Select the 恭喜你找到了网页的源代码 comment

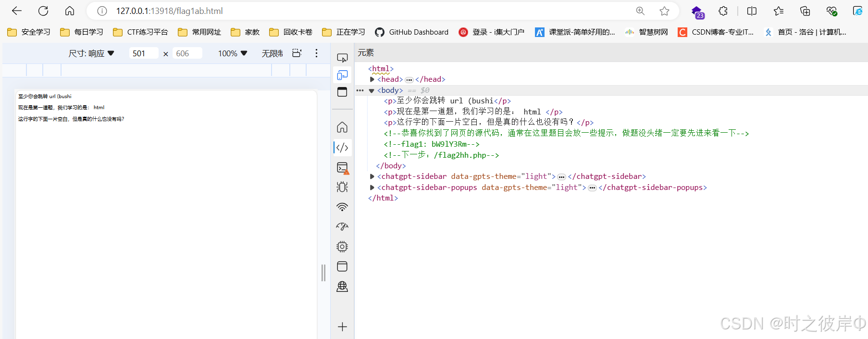(x=566, y=133)
